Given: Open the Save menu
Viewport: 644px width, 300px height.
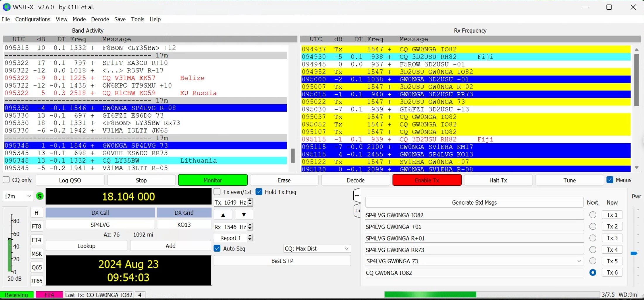Looking at the screenshot, I should pos(120,19).
